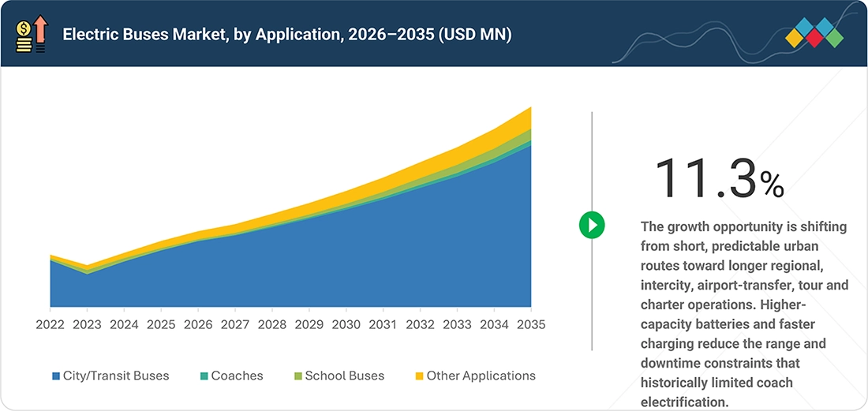Click the 2034 axis label
Viewport: 868px width, 411px height.
pos(494,325)
